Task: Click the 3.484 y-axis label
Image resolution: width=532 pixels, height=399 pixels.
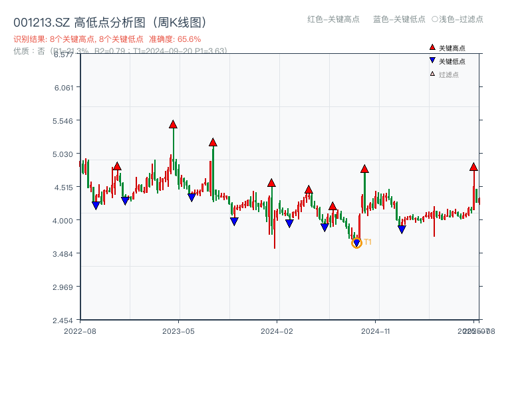Action: coord(63,254)
